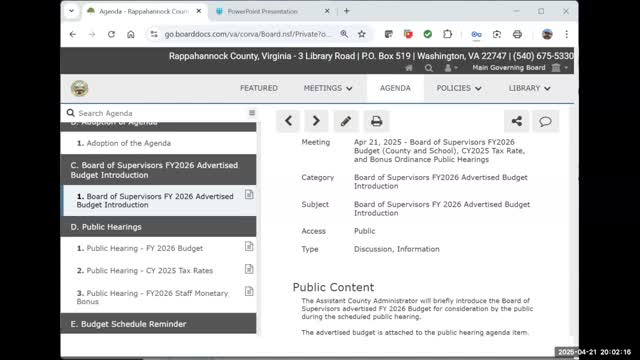Click the green checkmark extension icon
Viewport: 640px width, 360px height.
pyautogui.click(x=428, y=34)
